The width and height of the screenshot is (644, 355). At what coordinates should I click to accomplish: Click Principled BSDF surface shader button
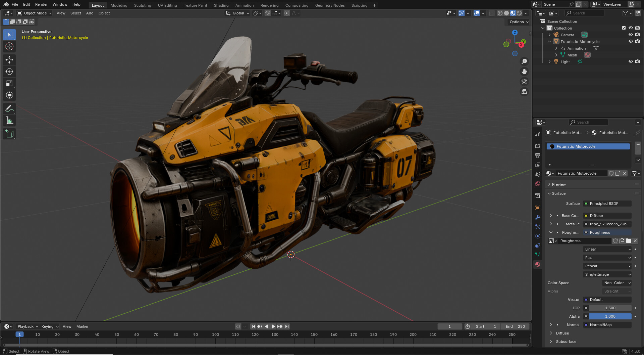click(x=607, y=204)
